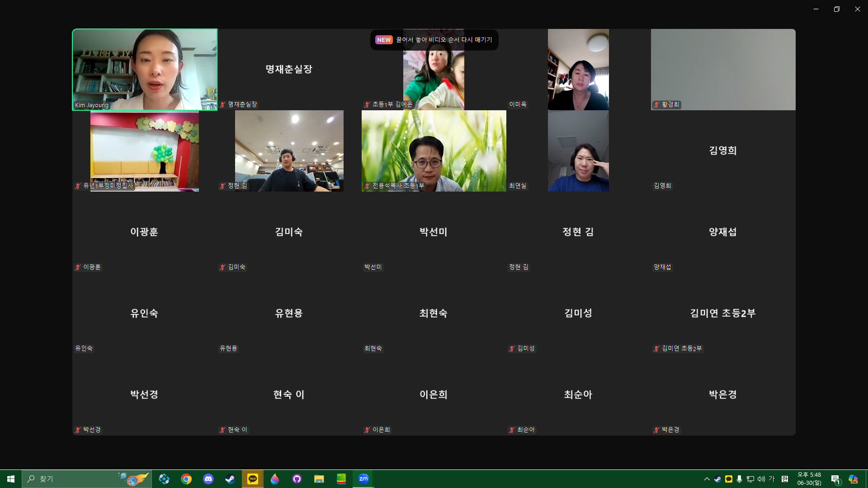Open network settings from the system tray

[x=750, y=479]
